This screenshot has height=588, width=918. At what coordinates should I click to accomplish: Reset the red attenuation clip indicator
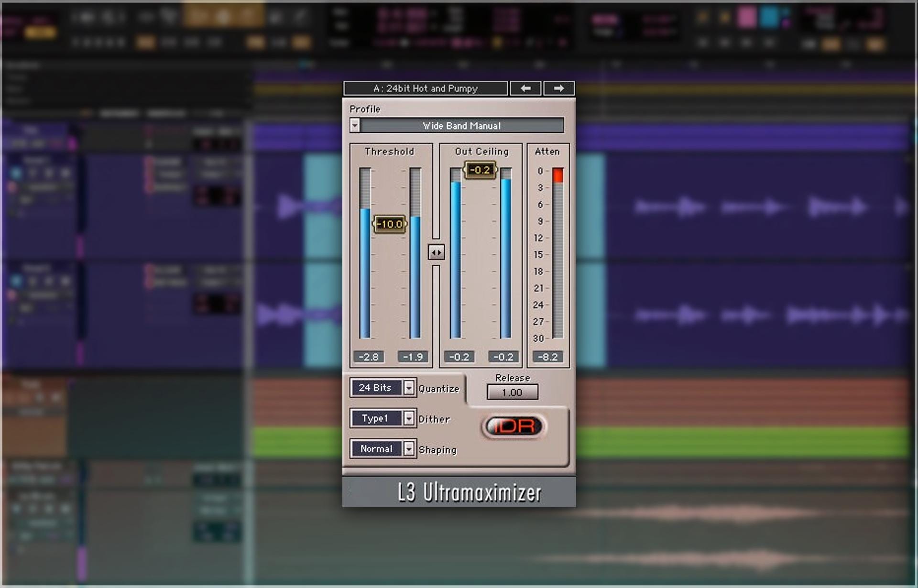point(557,175)
